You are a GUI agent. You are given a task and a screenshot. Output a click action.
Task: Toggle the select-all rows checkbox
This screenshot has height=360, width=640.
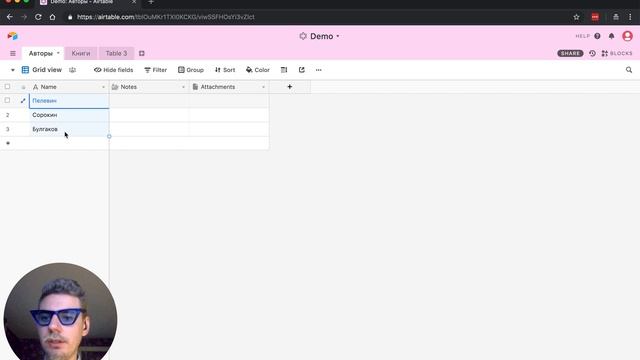pyautogui.click(x=7, y=87)
